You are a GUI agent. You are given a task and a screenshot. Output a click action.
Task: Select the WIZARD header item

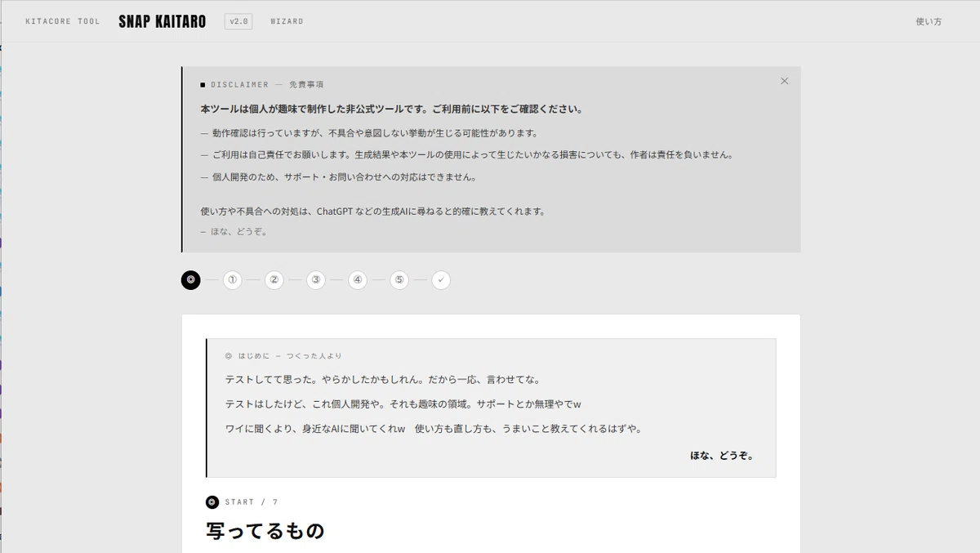[x=287, y=21]
